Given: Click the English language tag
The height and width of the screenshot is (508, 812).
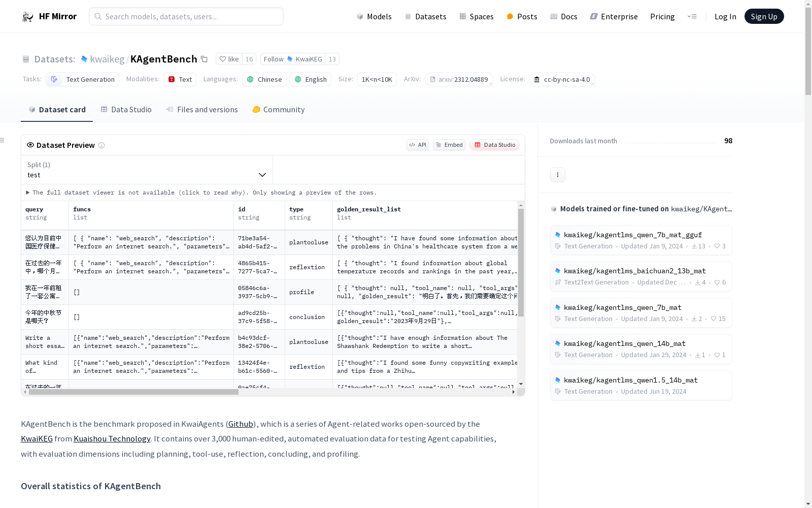Looking at the screenshot, I should [x=311, y=79].
